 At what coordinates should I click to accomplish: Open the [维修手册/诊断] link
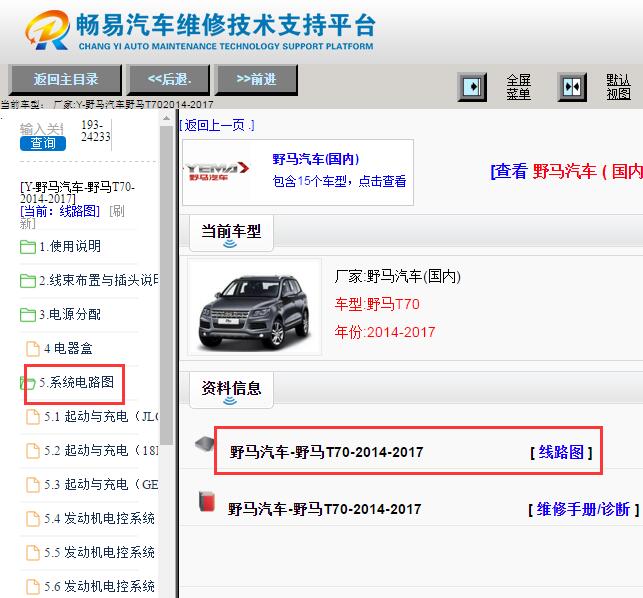pos(584,509)
